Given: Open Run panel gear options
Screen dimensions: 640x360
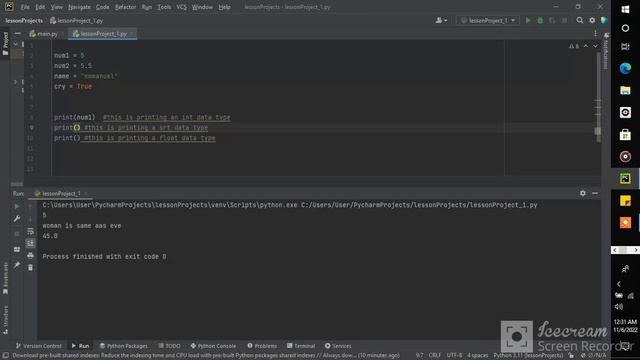Looking at the screenshot, I should click(582, 193).
